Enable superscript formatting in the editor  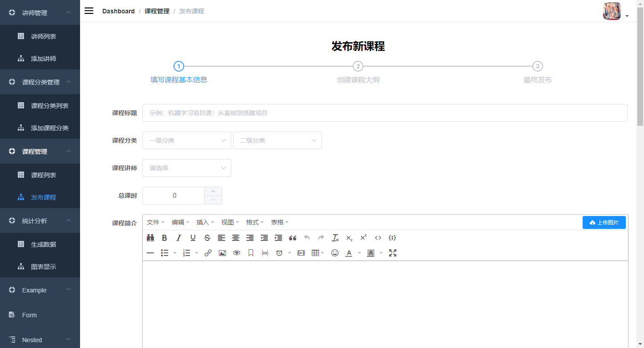tap(363, 238)
